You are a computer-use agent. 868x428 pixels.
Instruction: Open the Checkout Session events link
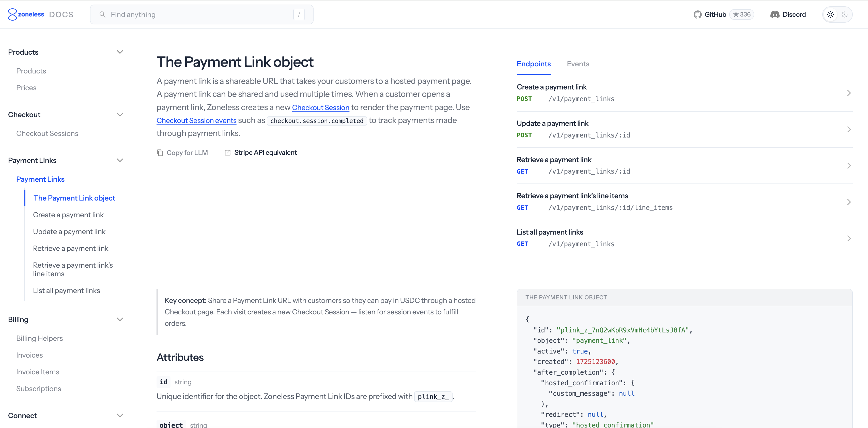[x=196, y=121]
